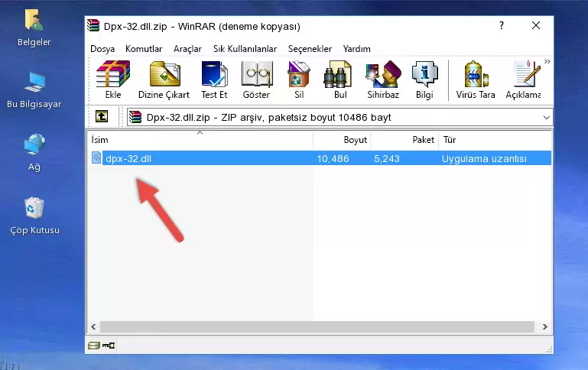Click the help question mark button

point(502,25)
